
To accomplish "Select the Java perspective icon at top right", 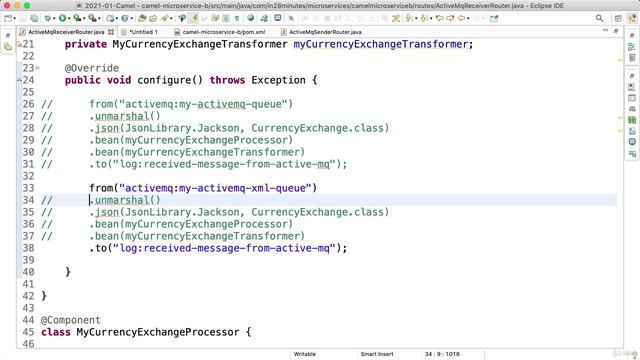I will [632, 18].
